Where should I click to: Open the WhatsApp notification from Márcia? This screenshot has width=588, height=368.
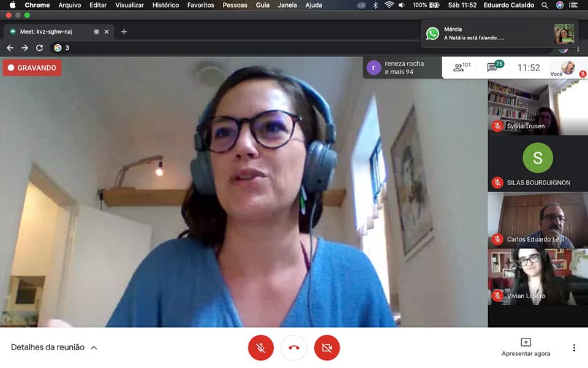pyautogui.click(x=500, y=33)
